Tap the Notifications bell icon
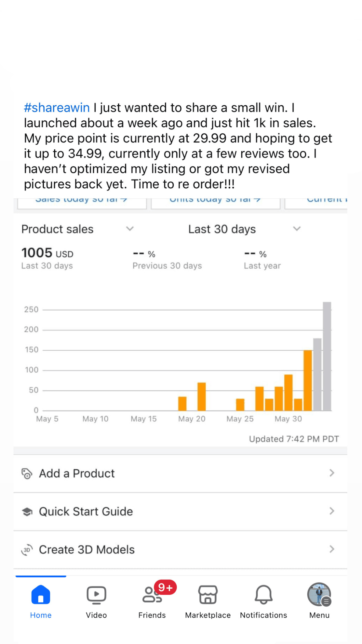Screen dimensions: 362x644 tap(263, 595)
